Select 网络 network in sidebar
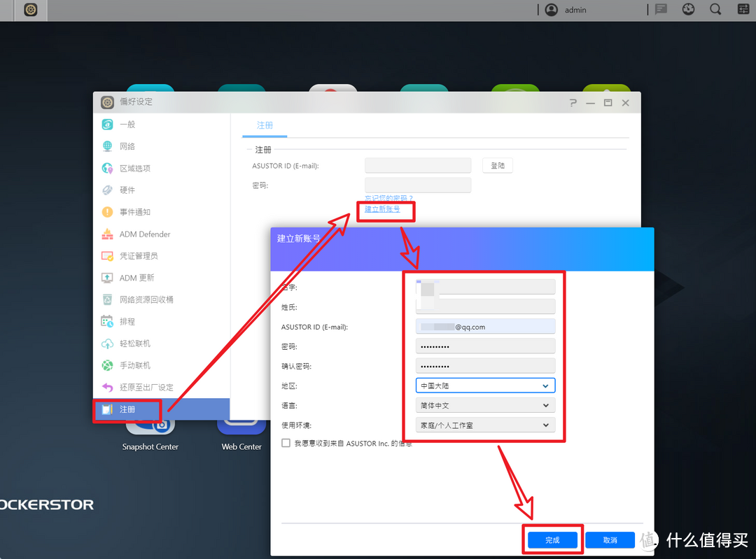Viewport: 756px width, 559px height. pyautogui.click(x=127, y=146)
